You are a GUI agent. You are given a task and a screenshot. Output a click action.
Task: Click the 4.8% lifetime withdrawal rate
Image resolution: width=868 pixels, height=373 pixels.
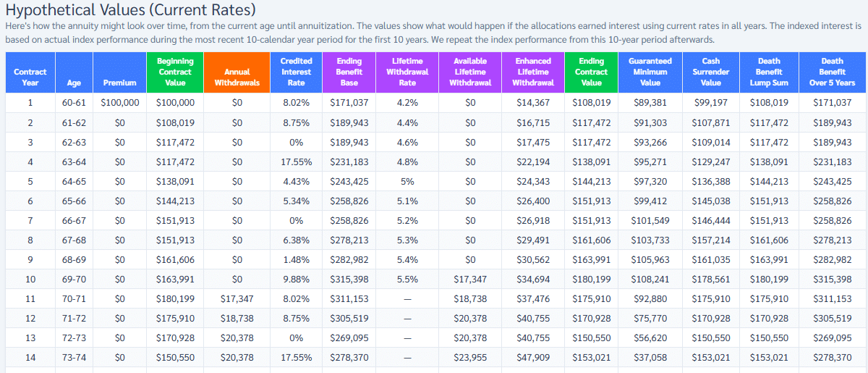pos(407,162)
